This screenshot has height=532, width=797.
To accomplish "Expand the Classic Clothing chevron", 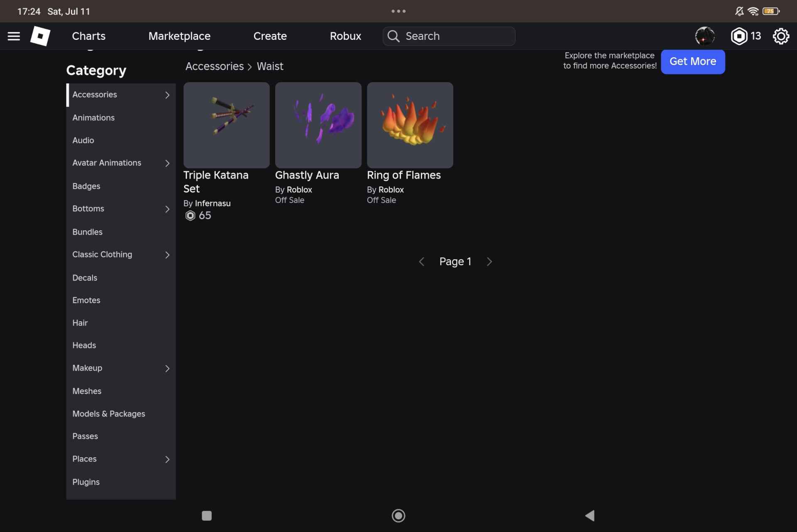I will (167, 255).
